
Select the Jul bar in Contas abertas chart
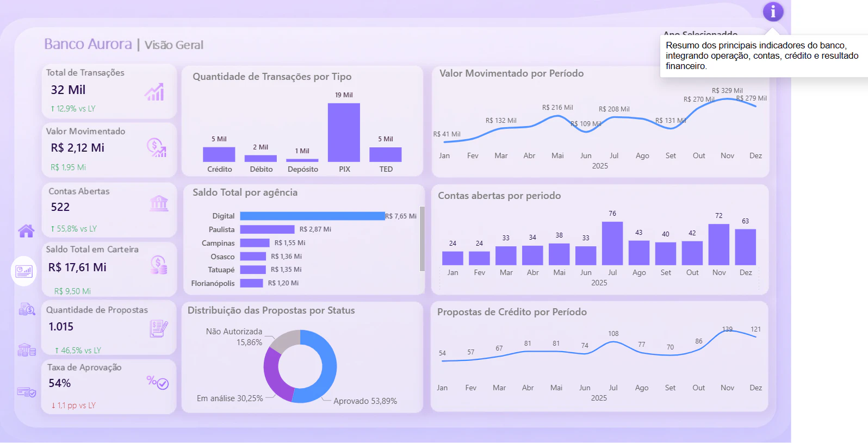pyautogui.click(x=612, y=244)
